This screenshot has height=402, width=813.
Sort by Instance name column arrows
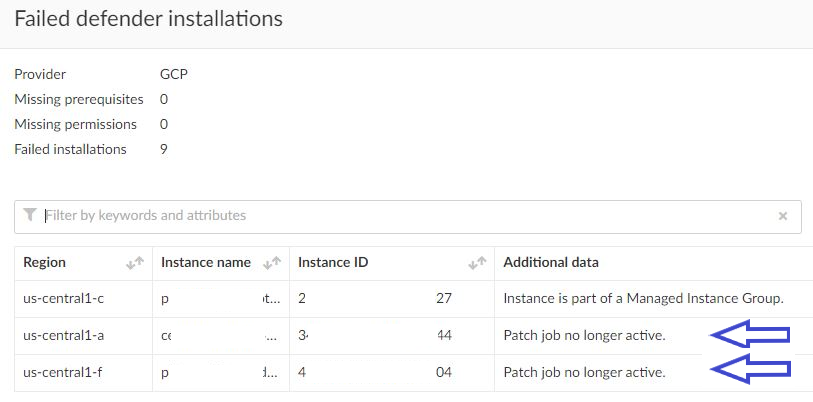click(x=272, y=263)
